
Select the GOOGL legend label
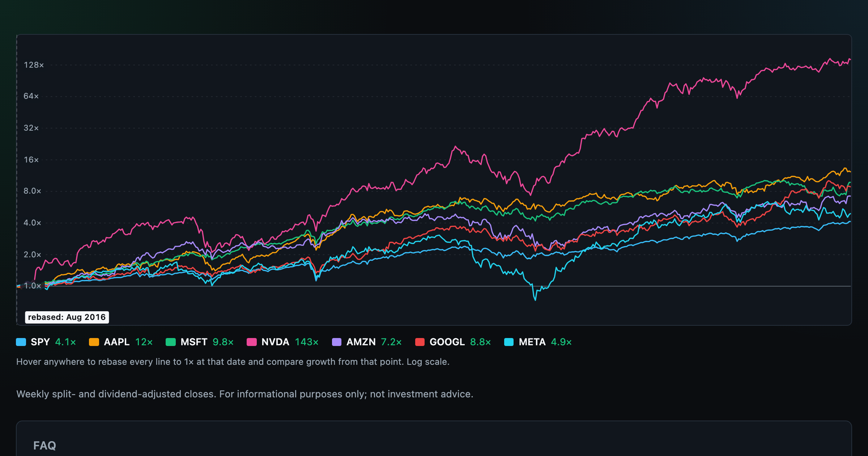[x=447, y=342]
